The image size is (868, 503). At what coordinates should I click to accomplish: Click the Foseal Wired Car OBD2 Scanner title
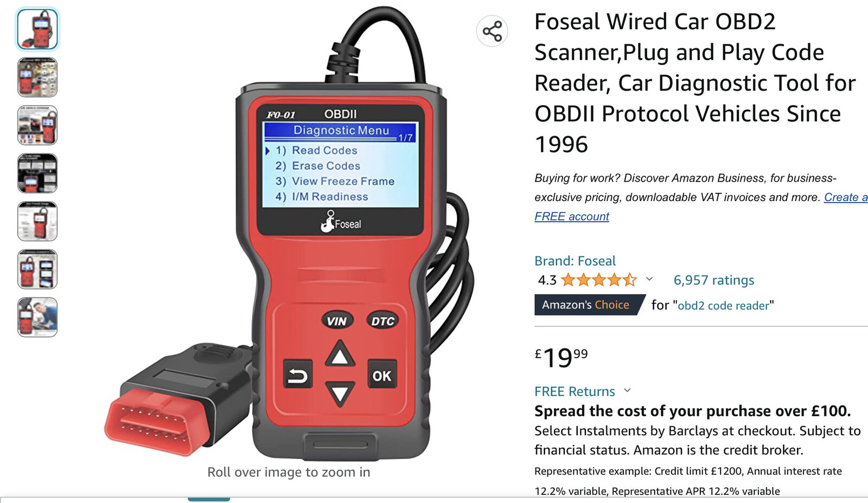click(695, 83)
